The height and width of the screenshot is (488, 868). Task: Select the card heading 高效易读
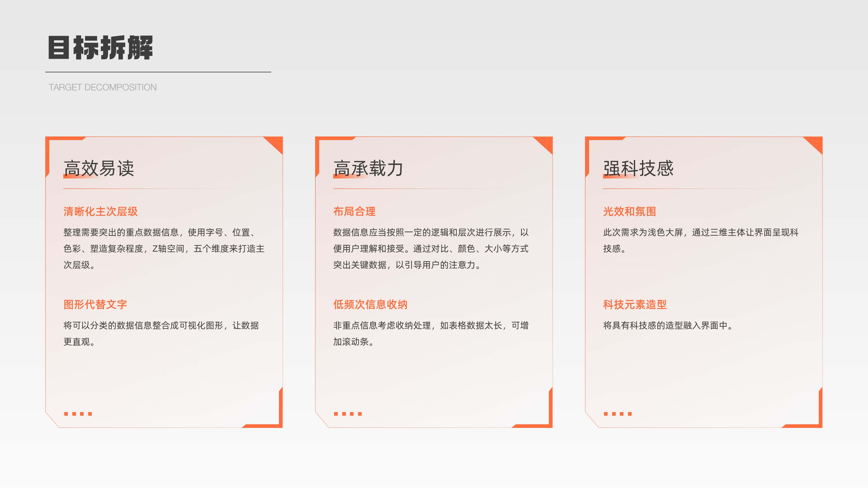99,168
